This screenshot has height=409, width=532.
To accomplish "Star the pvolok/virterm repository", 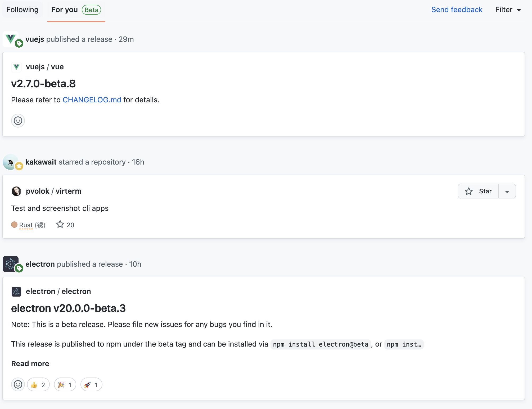I will 478,191.
